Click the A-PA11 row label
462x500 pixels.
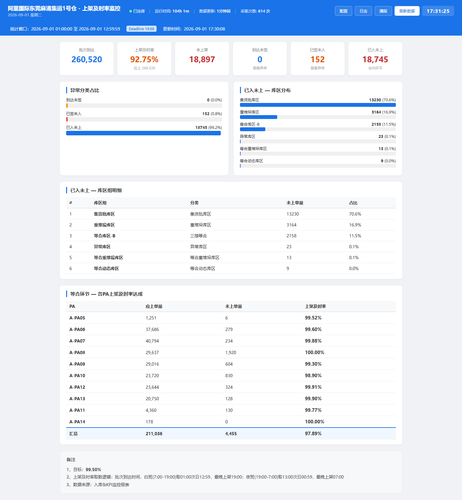pyautogui.click(x=77, y=410)
